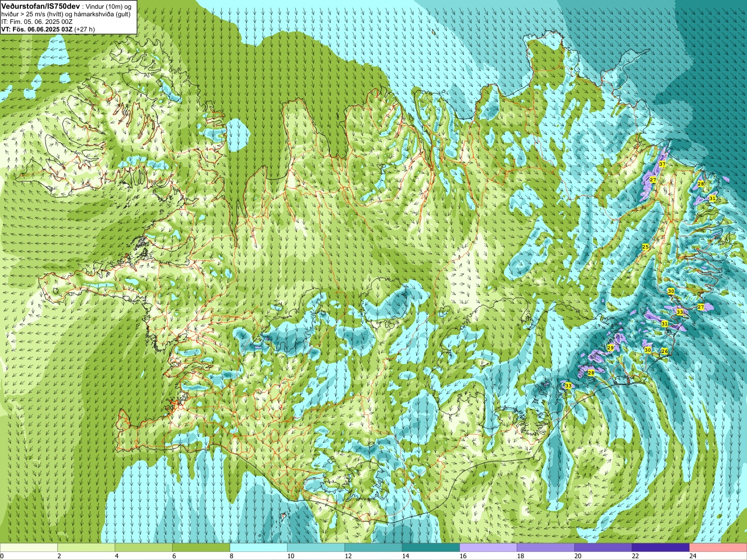The height and width of the screenshot is (560, 747).
Task: Click the 10–12 m/s turquoise legend swatch
Action: (x=316, y=548)
